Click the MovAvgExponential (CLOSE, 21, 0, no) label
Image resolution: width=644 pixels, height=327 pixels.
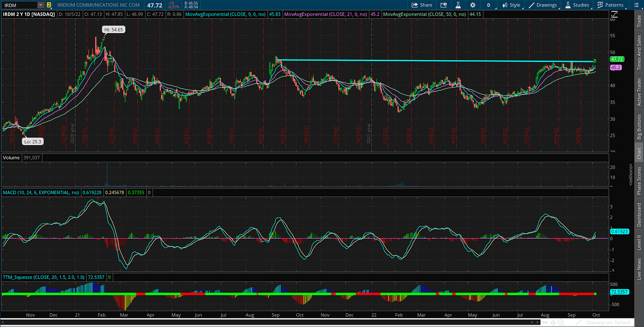[x=325, y=14]
